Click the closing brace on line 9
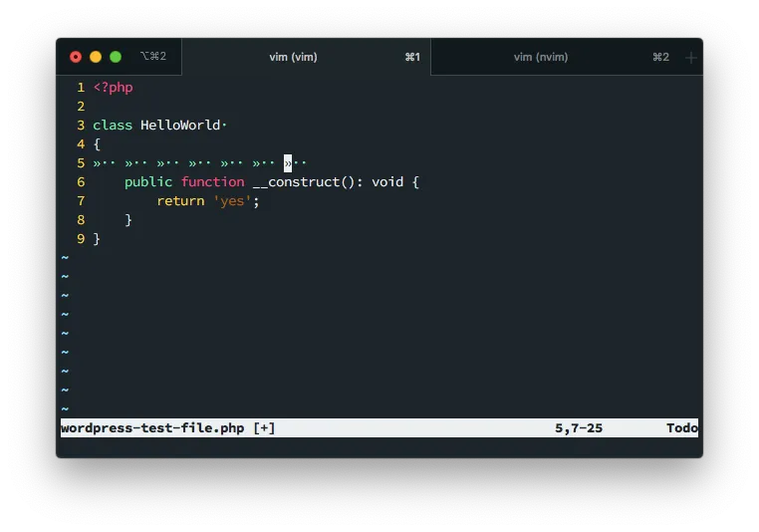Viewport: 759px width, 532px height. pyautogui.click(x=97, y=239)
